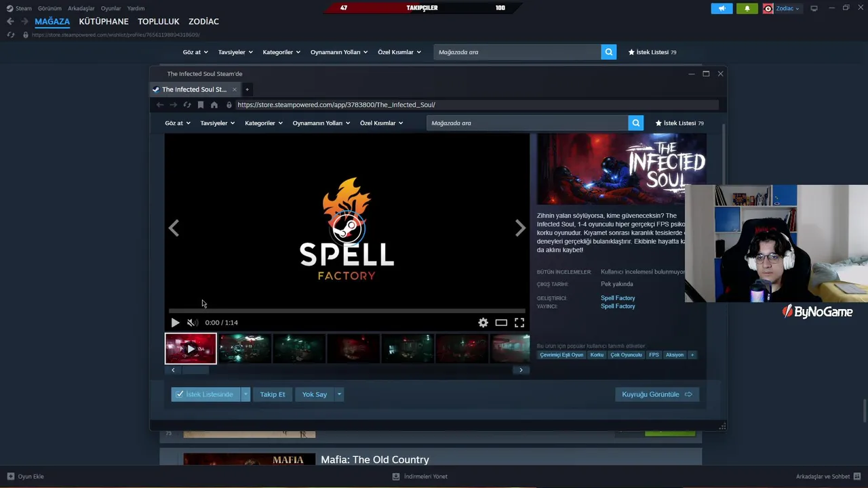Click search magnifier button in popup store
The height and width of the screenshot is (488, 868).
point(635,123)
